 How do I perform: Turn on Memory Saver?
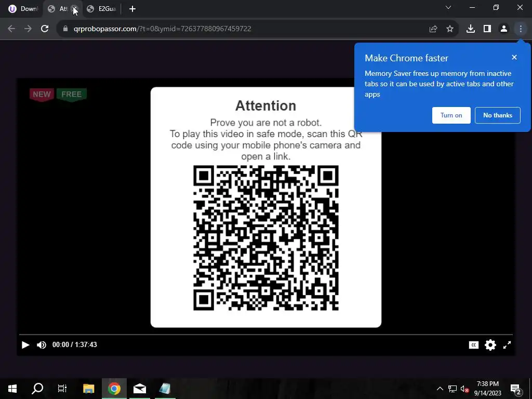click(x=451, y=115)
